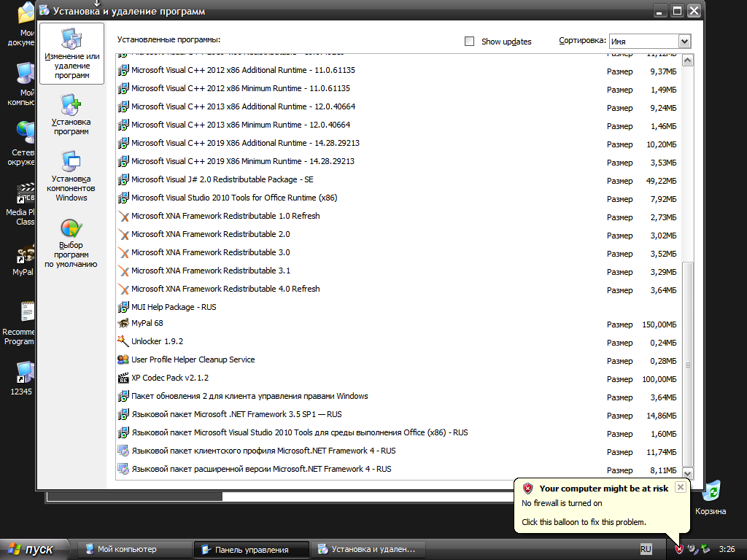Click XNA Framework Redistributable 2.0 icon

[x=123, y=234]
